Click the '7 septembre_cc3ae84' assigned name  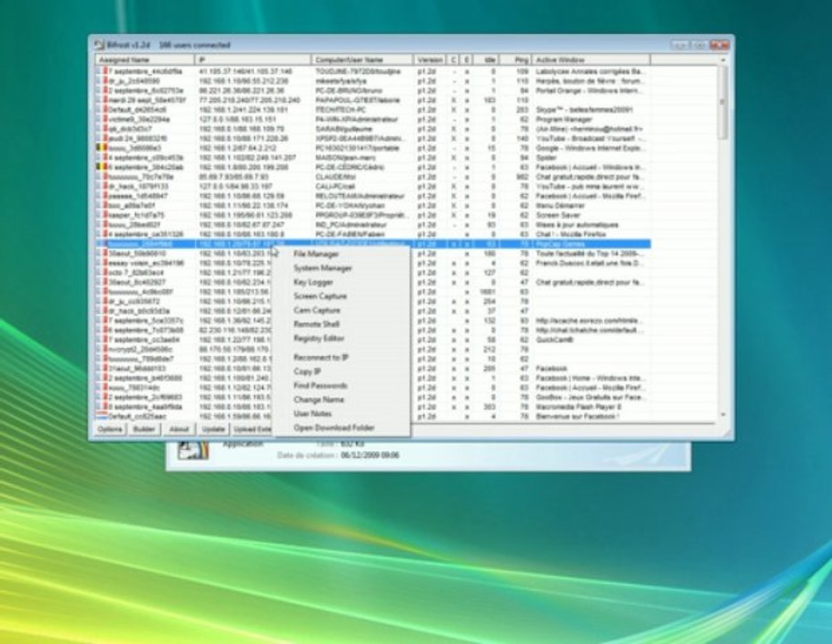point(144,340)
